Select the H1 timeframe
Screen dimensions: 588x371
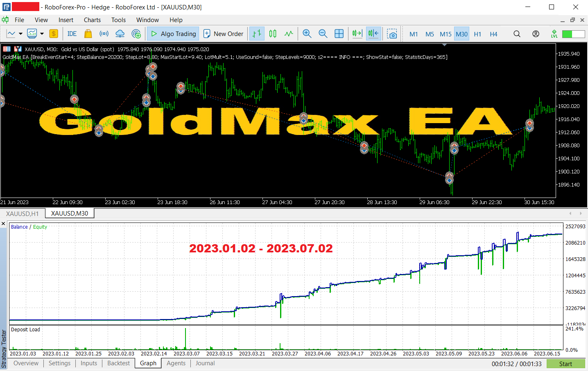point(477,34)
